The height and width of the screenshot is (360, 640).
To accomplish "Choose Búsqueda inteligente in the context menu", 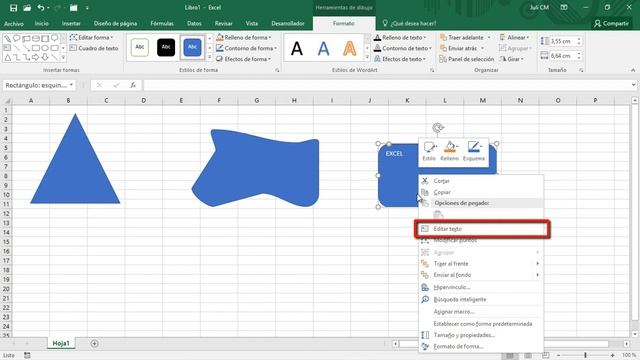I will point(481,299).
